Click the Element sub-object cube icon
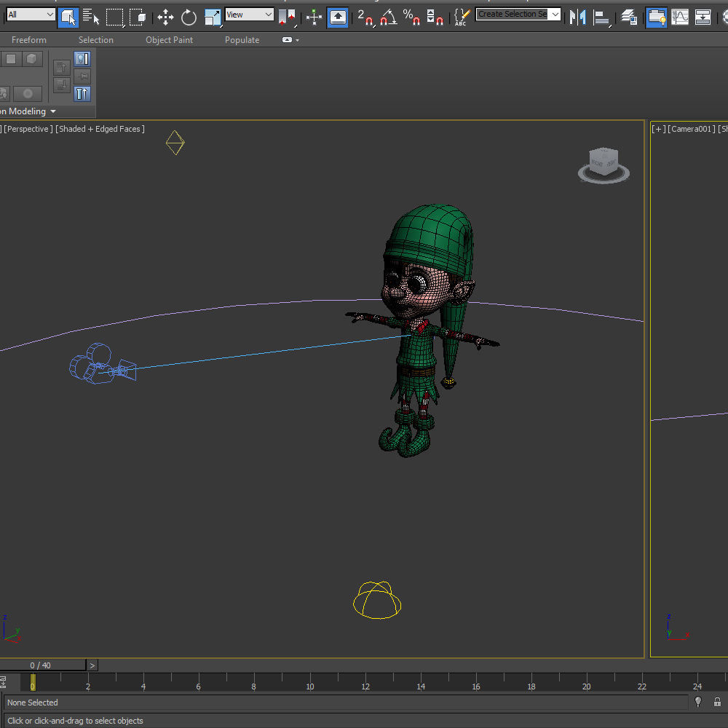The image size is (728, 728). pyautogui.click(x=31, y=59)
